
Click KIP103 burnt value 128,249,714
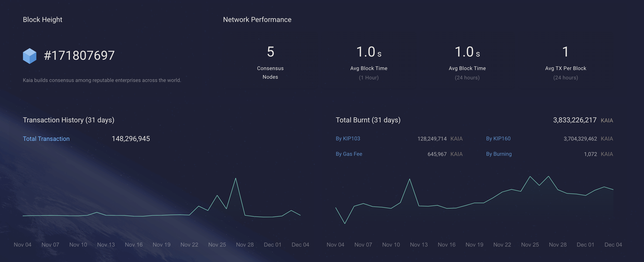432,139
